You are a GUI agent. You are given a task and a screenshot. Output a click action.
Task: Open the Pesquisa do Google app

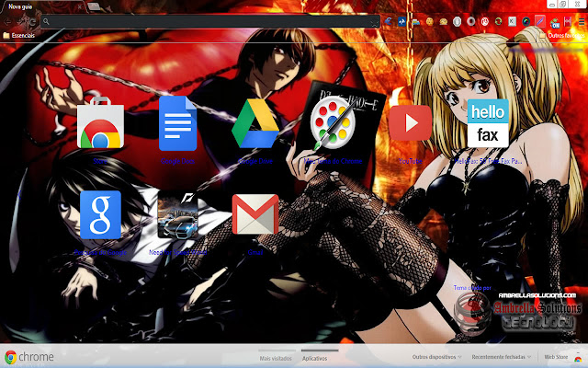[100, 214]
